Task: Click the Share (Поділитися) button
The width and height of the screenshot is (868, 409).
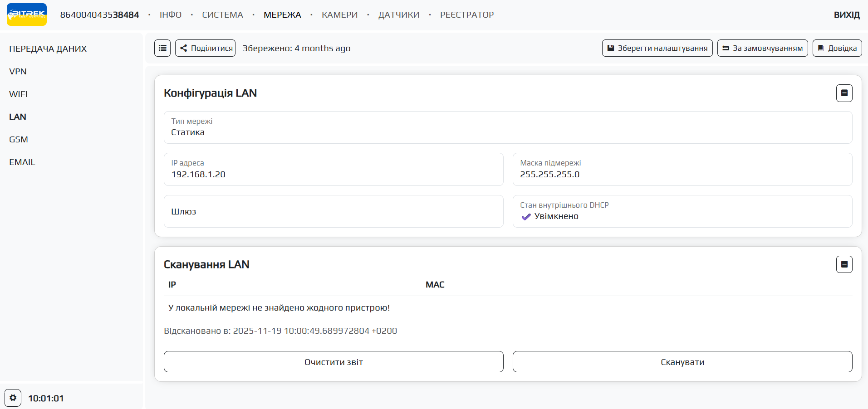Action: click(x=206, y=48)
